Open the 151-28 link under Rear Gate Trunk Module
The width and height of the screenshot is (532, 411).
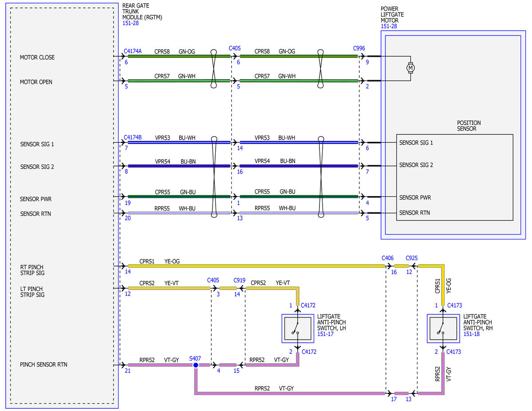click(x=130, y=23)
